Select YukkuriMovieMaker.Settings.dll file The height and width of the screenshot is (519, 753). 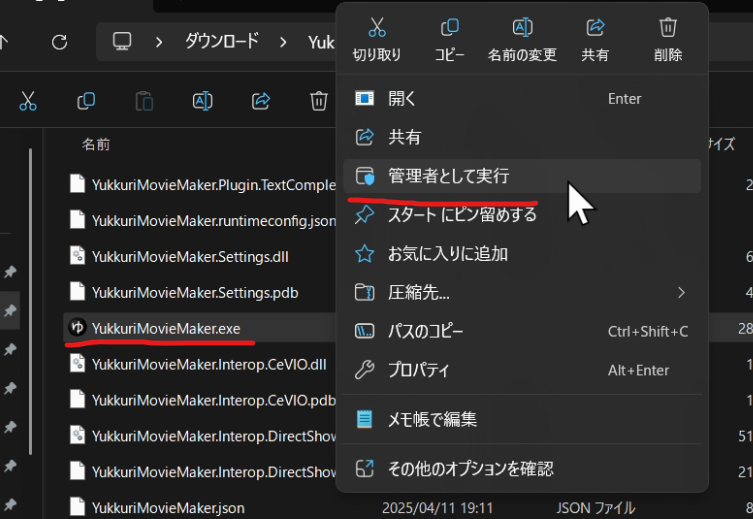coord(190,257)
